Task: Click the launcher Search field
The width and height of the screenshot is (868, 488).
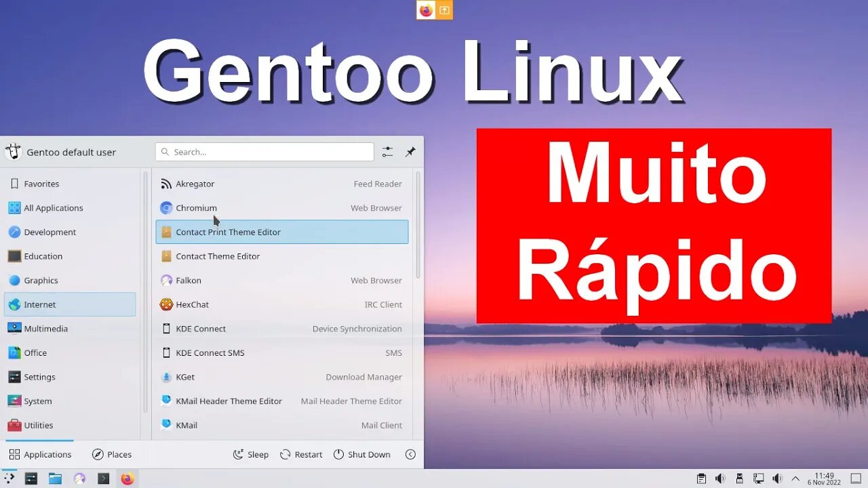Action: point(264,152)
